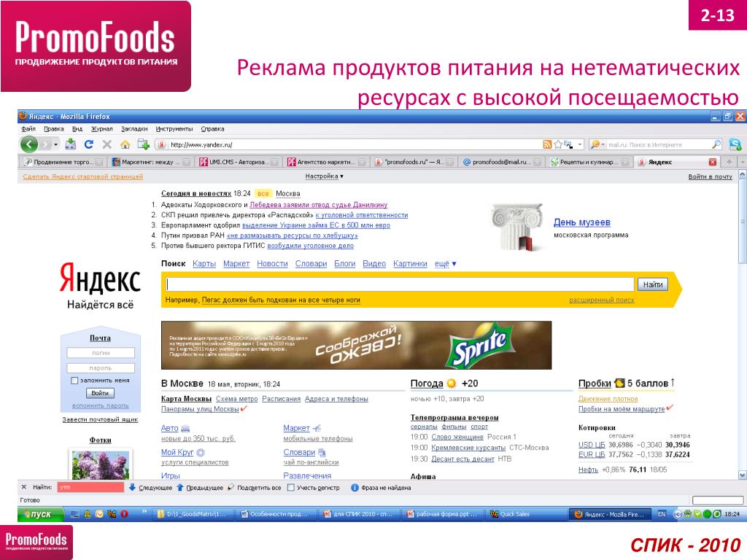Click the Войти login button
This screenshot has height=560, width=747.
tap(100, 393)
